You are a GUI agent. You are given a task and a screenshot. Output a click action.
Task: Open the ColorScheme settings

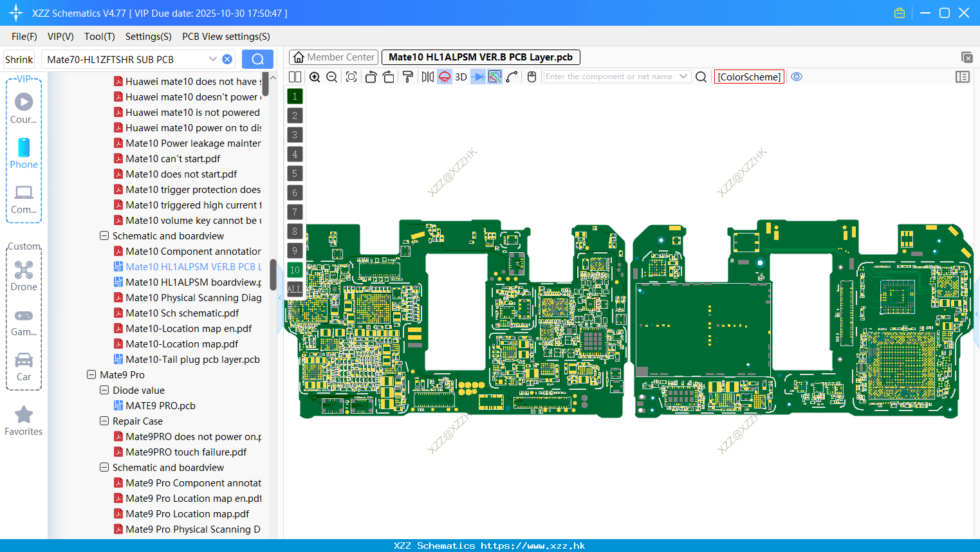click(749, 77)
